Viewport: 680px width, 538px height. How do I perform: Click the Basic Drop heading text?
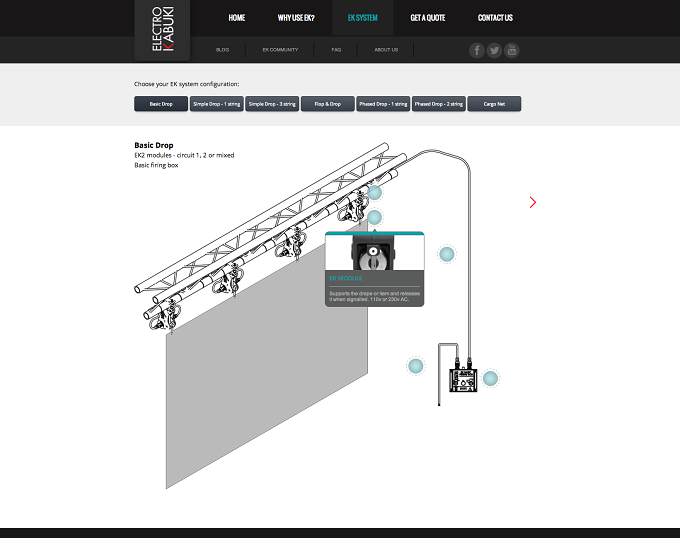coord(154,145)
